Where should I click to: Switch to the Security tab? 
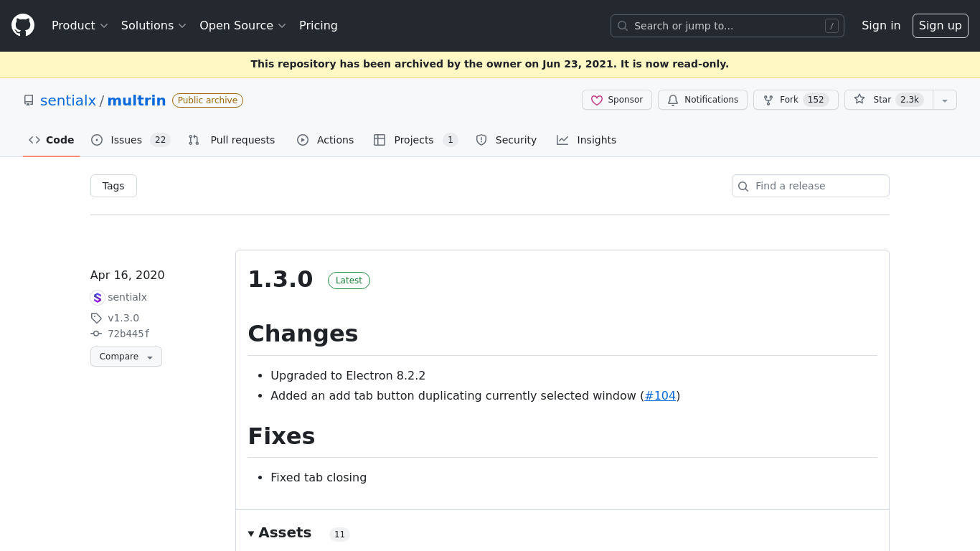pos(507,140)
